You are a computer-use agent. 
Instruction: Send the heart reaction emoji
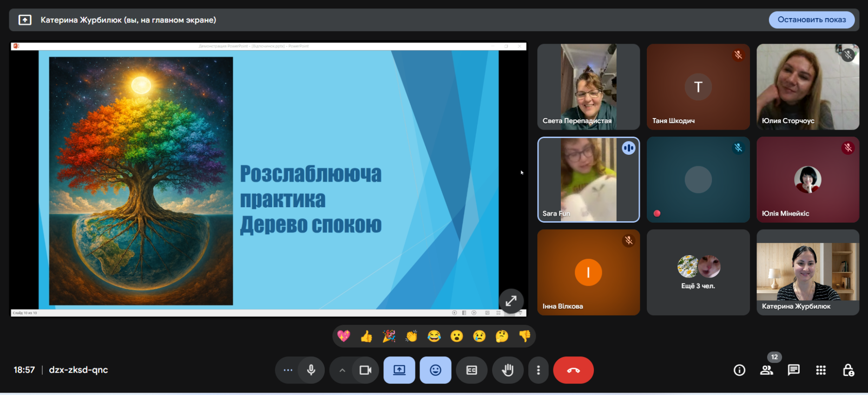tap(344, 336)
